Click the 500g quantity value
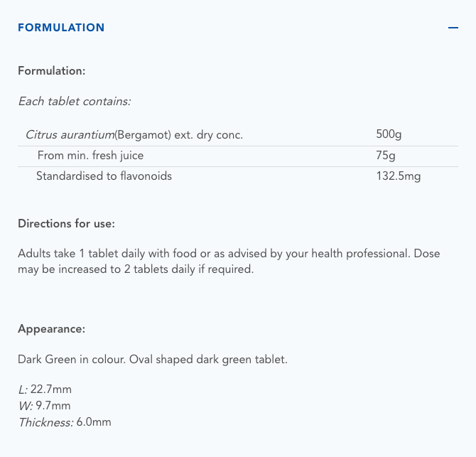 tap(389, 134)
